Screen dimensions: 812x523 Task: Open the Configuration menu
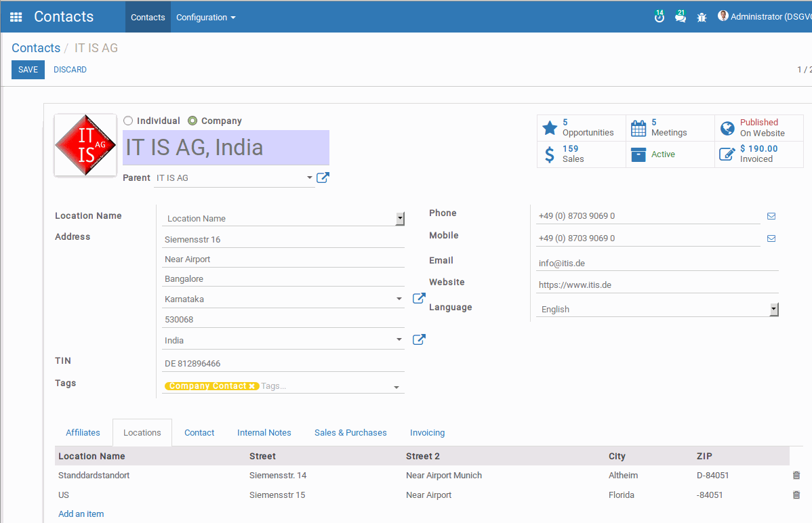pos(205,17)
